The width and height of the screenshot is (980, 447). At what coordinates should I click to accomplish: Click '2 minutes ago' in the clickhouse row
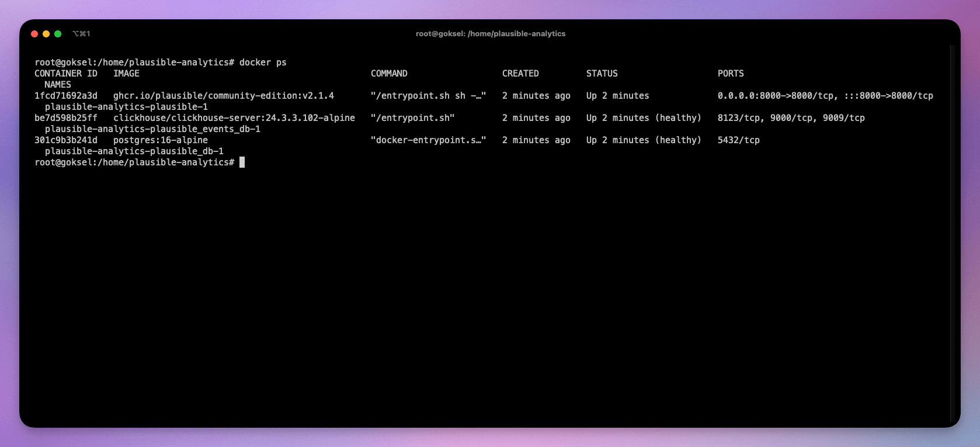(536, 118)
